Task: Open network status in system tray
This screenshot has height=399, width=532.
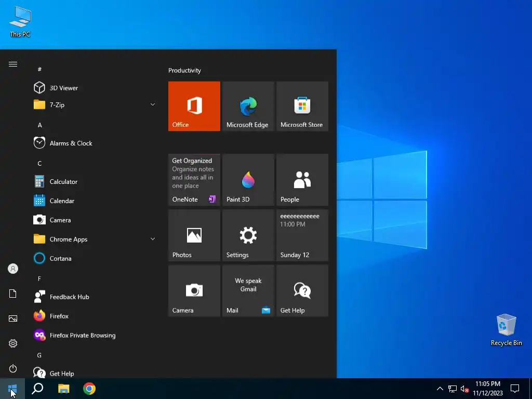Action: pyautogui.click(x=453, y=389)
